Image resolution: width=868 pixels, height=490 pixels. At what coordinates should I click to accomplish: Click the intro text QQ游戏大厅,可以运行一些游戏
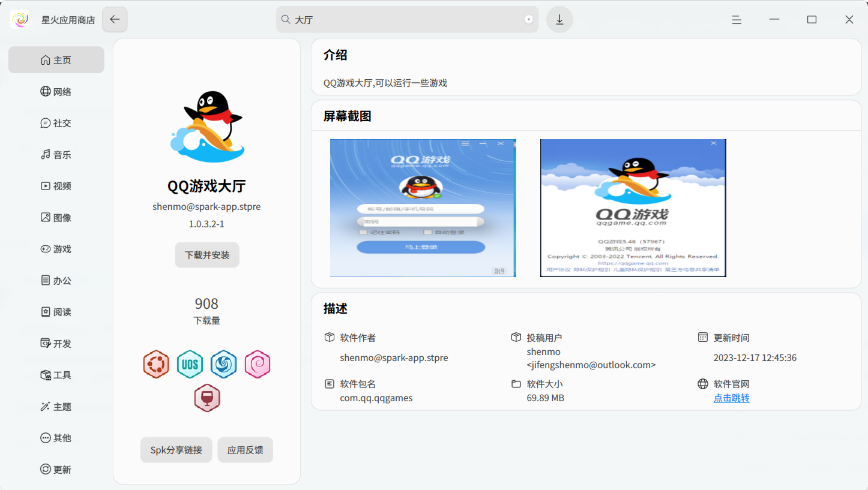point(385,83)
